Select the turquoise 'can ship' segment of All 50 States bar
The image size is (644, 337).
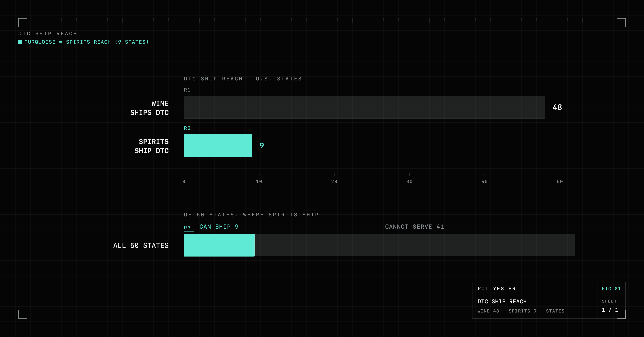[219, 245]
